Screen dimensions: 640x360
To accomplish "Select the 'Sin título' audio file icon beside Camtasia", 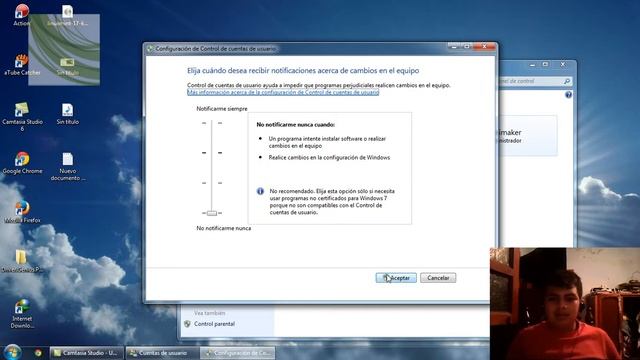I will coord(67,114).
